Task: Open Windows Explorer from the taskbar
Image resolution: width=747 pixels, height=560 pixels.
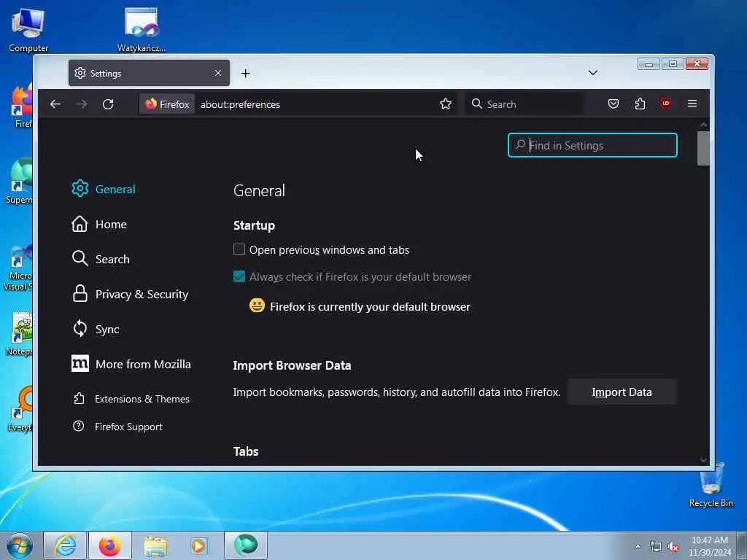Action: click(155, 545)
